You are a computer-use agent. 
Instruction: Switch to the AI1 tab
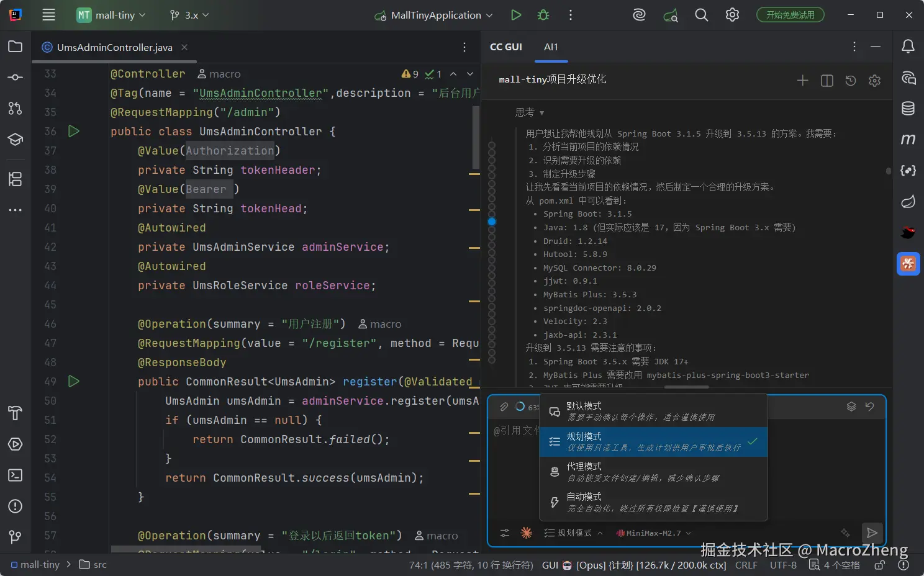[551, 47]
